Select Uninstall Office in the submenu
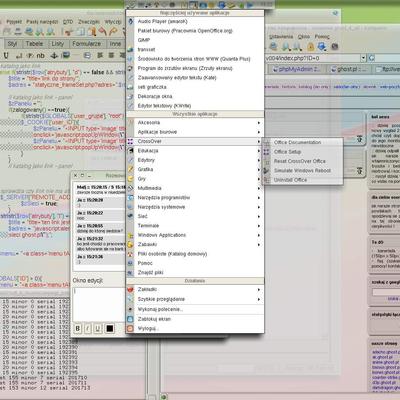 point(303,180)
